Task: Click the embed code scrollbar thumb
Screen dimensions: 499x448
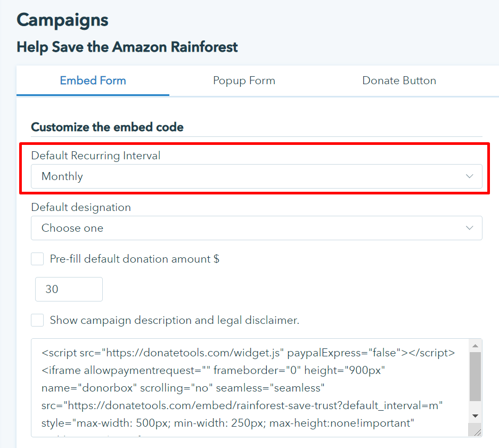Action: coord(475,376)
